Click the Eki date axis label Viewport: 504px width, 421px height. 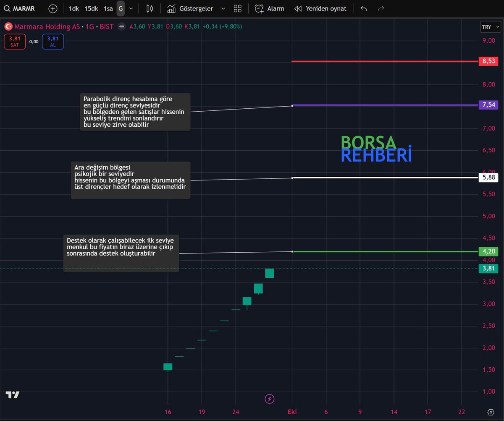292,412
